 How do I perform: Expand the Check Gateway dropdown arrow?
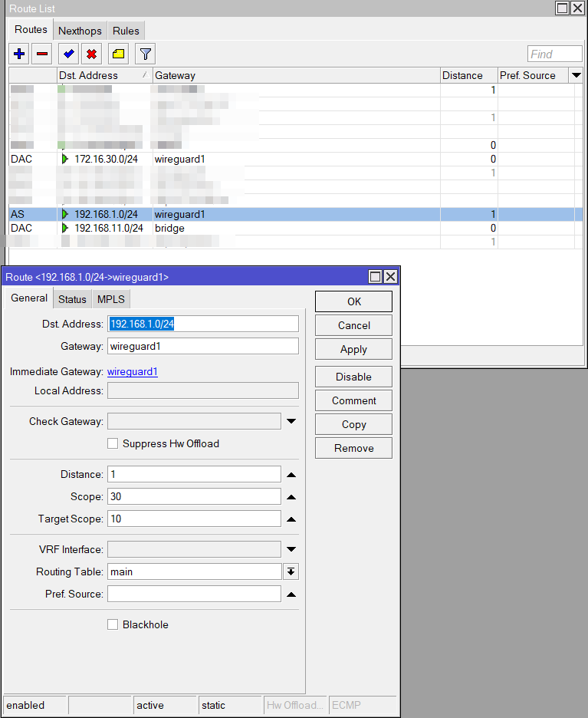point(291,421)
